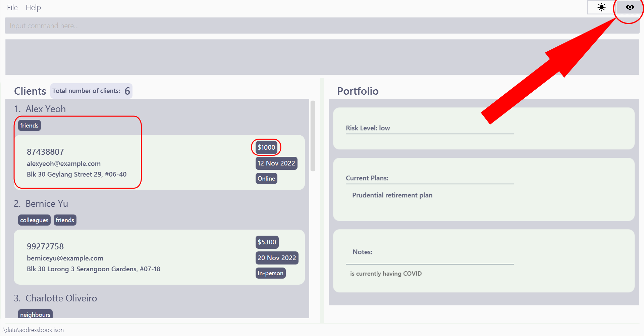Click address Blk 30 Geylang Street 29
This screenshot has height=336, width=644.
77,174
